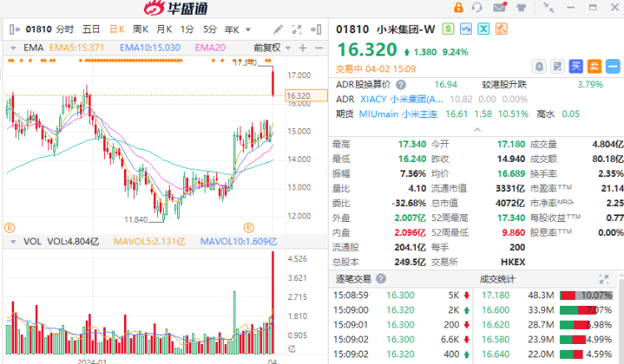The image size is (624, 364).
Task: Open XIACY 小米集团 ADR link
Action: click(x=402, y=99)
